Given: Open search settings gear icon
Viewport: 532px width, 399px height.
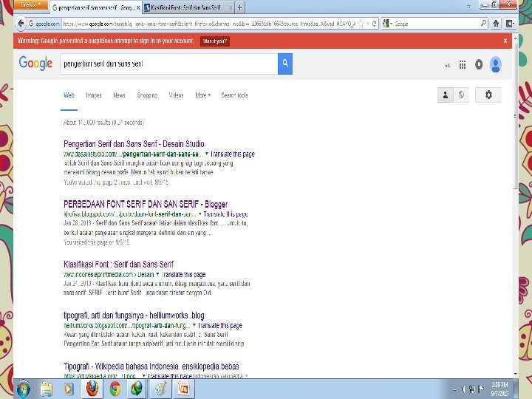Looking at the screenshot, I should (488, 95).
